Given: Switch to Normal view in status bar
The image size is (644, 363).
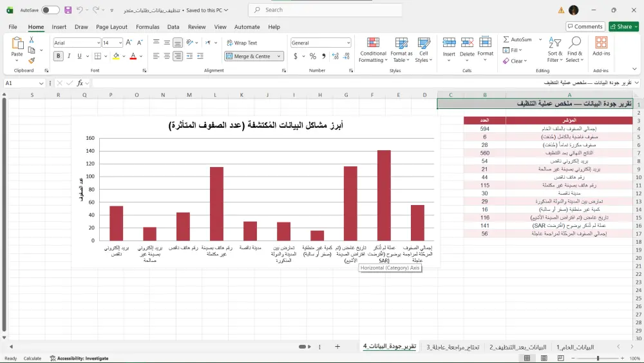Looking at the screenshot, I should pyautogui.click(x=527, y=358).
